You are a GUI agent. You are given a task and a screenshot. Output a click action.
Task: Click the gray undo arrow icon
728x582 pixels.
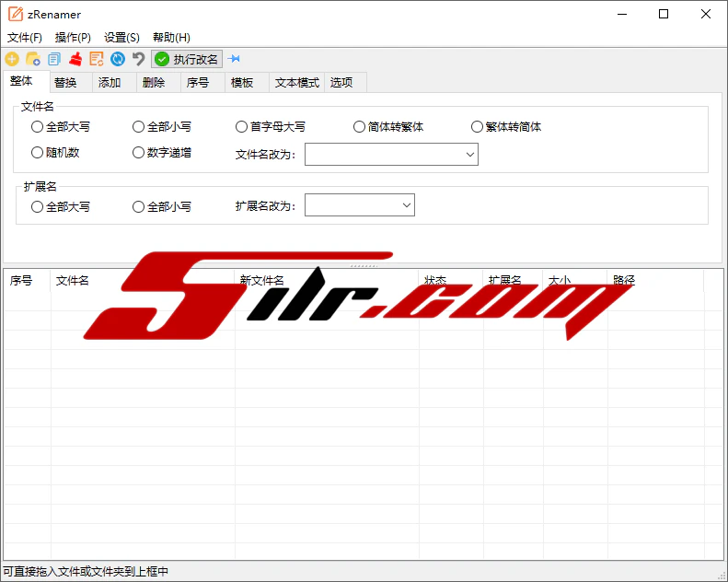click(x=139, y=59)
